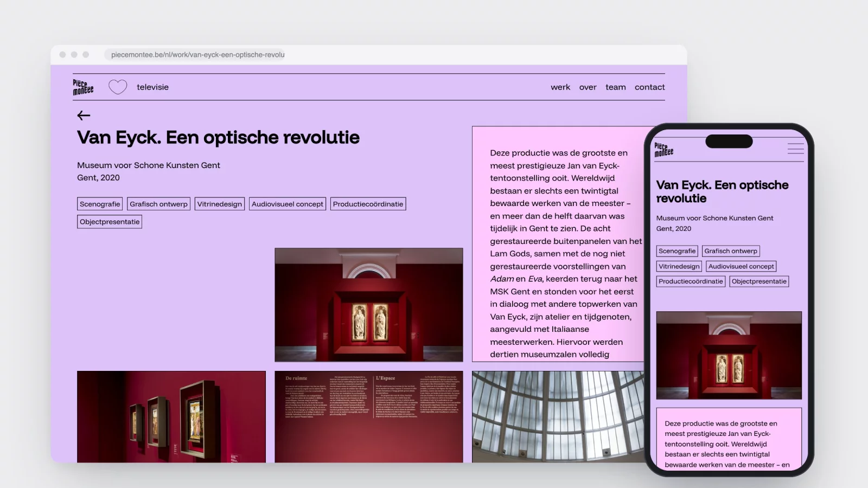The image size is (868, 488).
Task: Click the description paragraph in the pink box
Action: click(566, 253)
